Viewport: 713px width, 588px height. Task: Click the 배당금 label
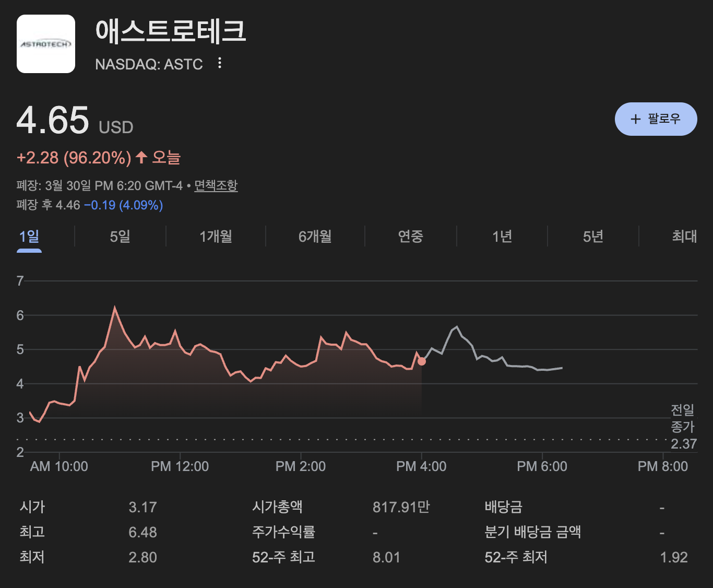coord(503,507)
